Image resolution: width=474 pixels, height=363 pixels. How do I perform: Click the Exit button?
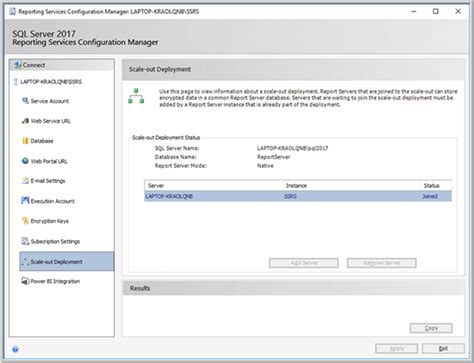(443, 349)
